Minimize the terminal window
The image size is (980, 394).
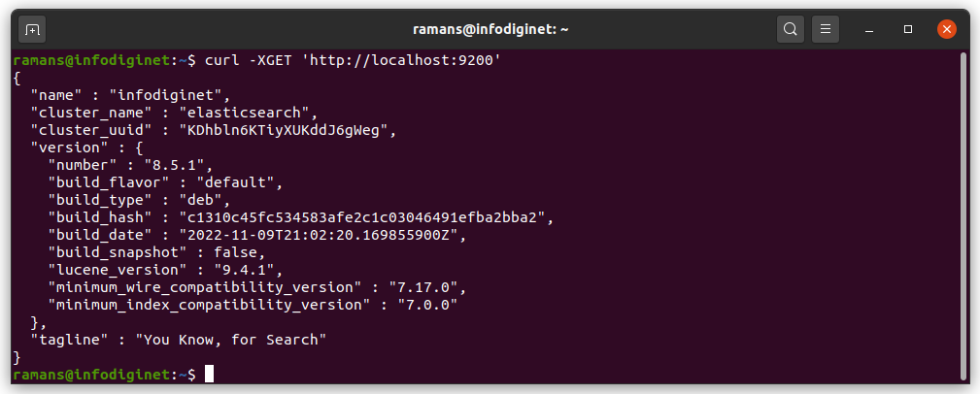coord(870,29)
